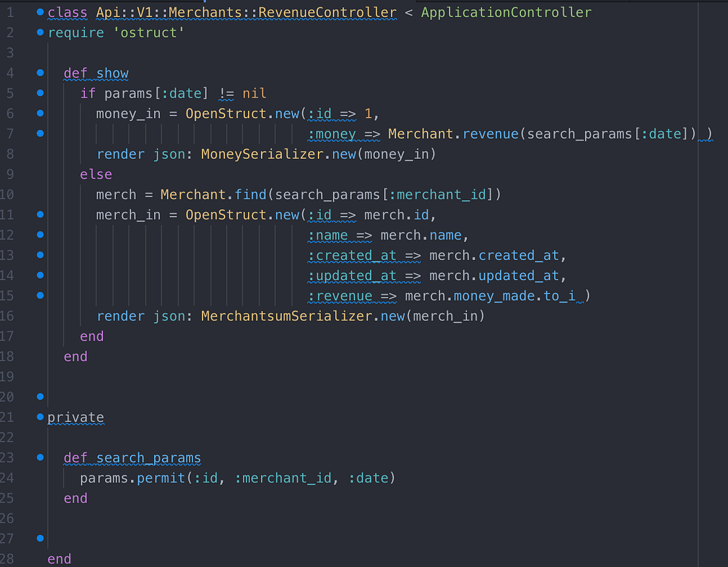The height and width of the screenshot is (567, 728).
Task: Toggle the breakpoint on the def show line
Action: pyautogui.click(x=40, y=72)
